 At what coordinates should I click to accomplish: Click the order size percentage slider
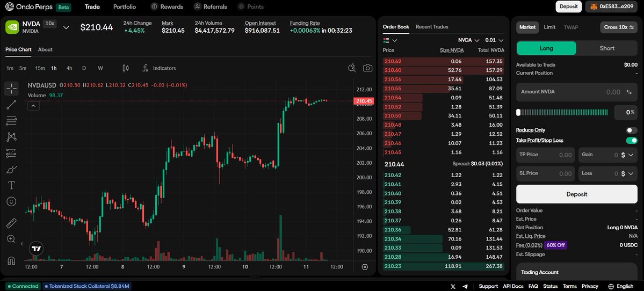562,112
